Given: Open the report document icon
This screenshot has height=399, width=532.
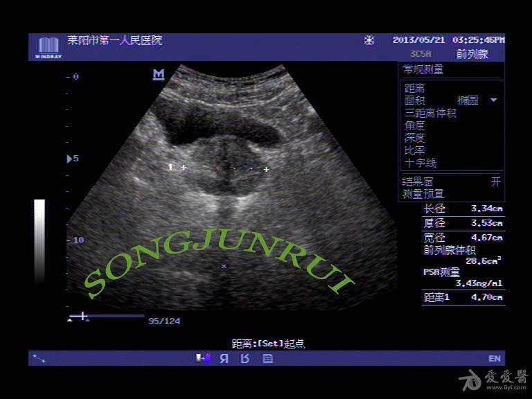Looking at the screenshot, I should click(x=267, y=358).
